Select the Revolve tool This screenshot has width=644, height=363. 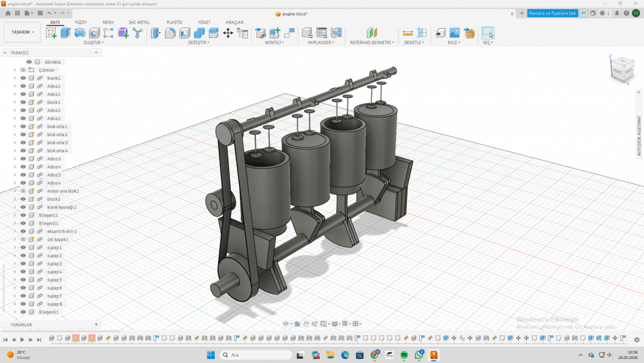80,33
